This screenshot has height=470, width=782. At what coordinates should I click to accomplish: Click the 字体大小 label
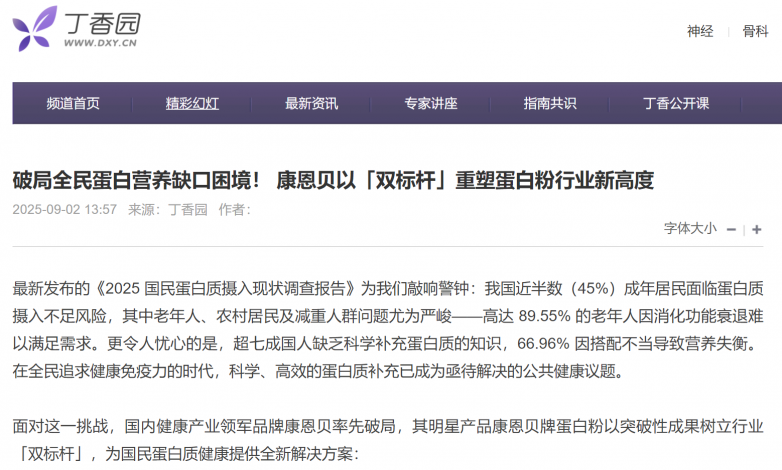tap(690, 229)
